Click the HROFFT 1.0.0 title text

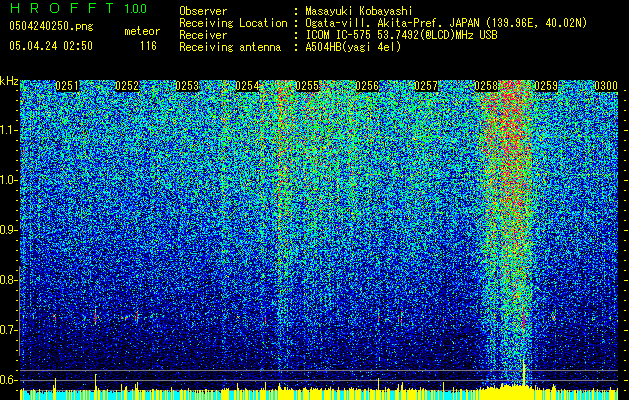[79, 8]
